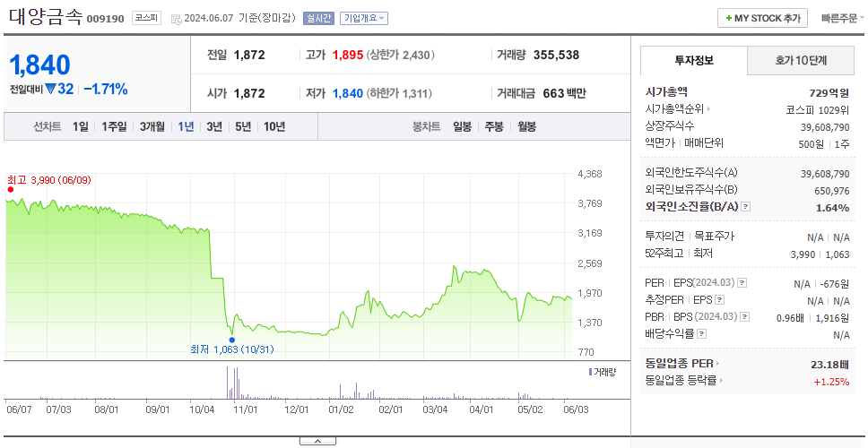Open the 동일업종 등락률 link
Screen dimensions: 868x448
683,381
